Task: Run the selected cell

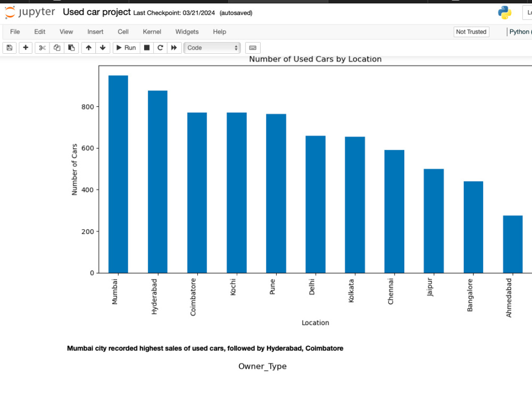Action: pyautogui.click(x=126, y=48)
